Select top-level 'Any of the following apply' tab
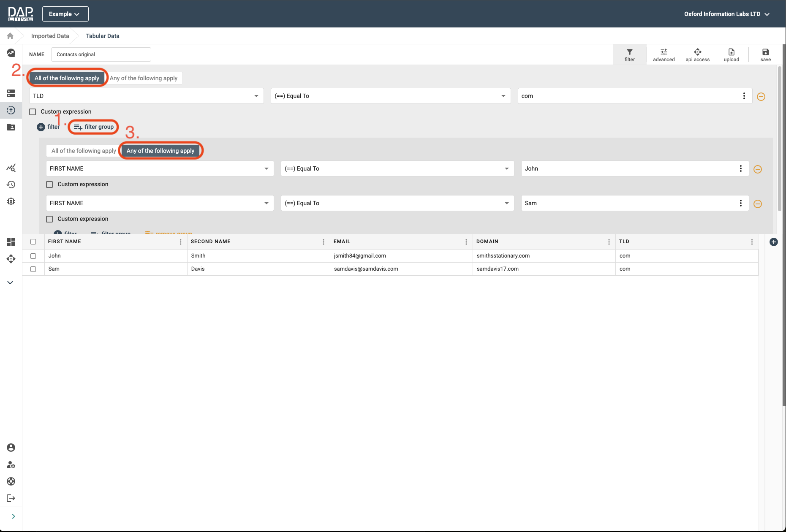 144,78
